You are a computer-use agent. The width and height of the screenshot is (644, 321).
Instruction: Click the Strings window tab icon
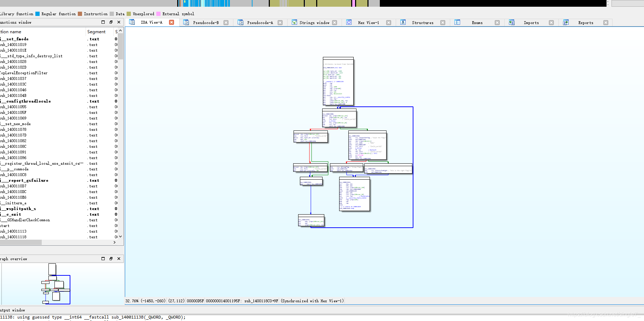tap(294, 23)
